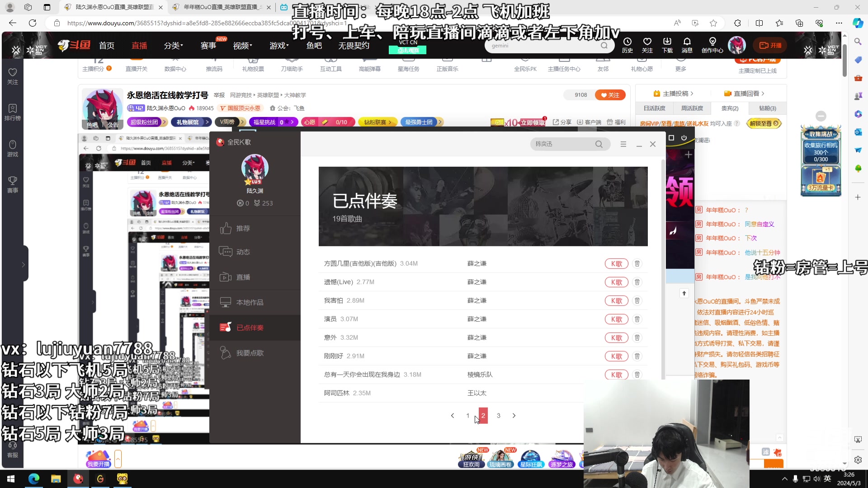Start K歌 for 我害怕
The height and width of the screenshot is (488, 868).
[x=617, y=300]
